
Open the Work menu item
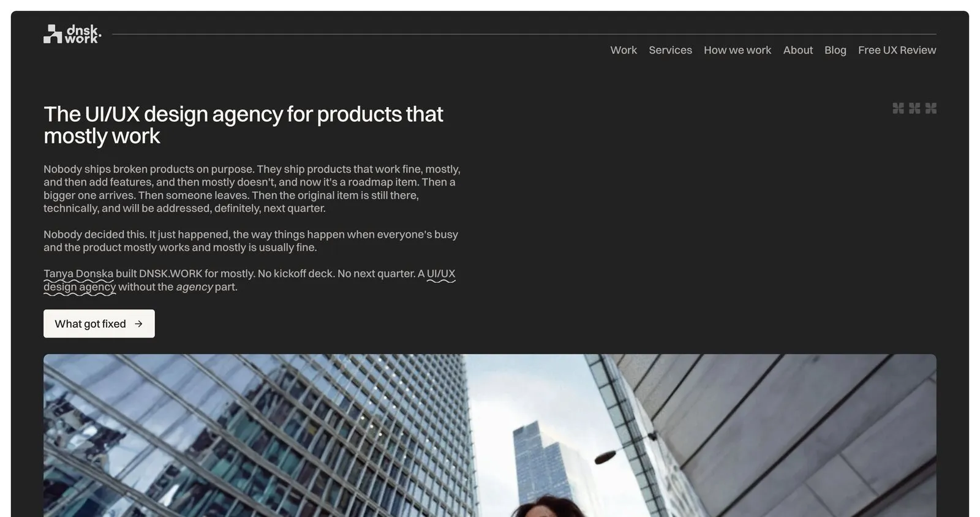click(624, 50)
